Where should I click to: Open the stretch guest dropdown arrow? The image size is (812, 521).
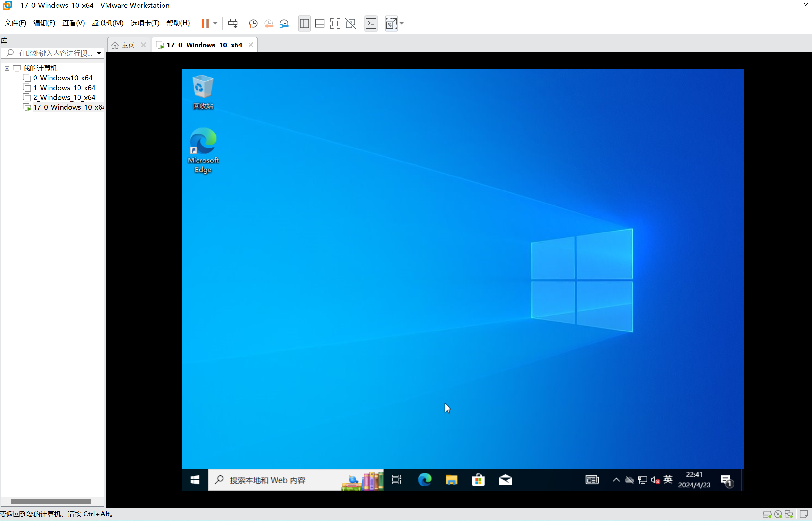(402, 23)
